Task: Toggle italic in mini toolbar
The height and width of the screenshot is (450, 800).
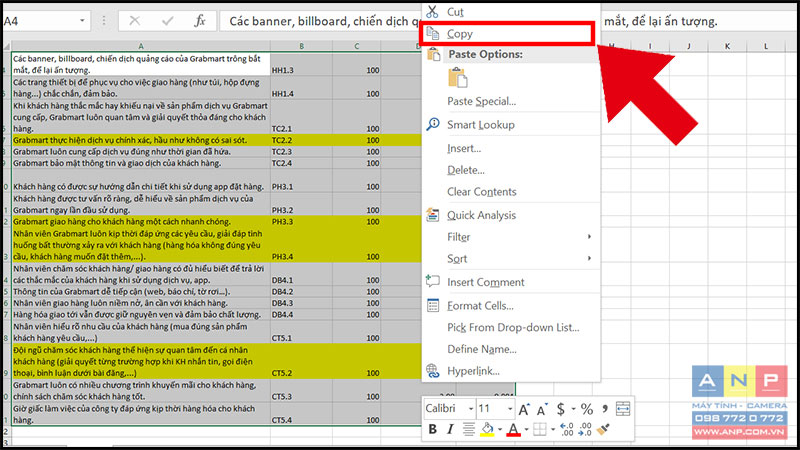Action: [450, 429]
